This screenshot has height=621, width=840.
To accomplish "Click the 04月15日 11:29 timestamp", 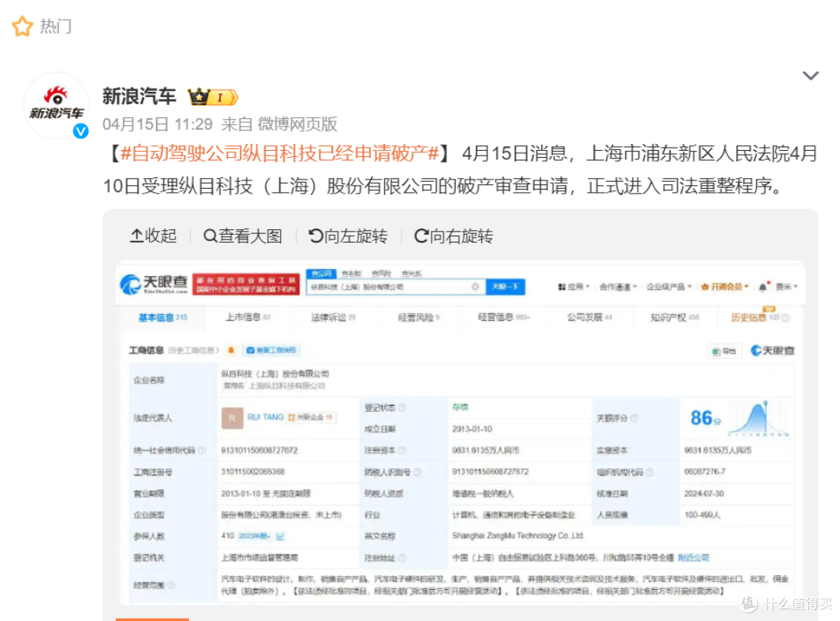I will pyautogui.click(x=157, y=124).
